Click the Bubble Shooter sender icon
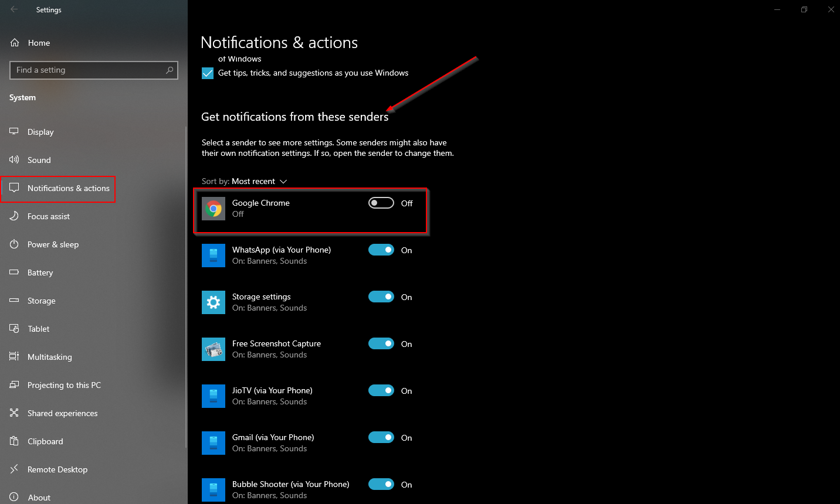The height and width of the screenshot is (504, 840). 214,490
